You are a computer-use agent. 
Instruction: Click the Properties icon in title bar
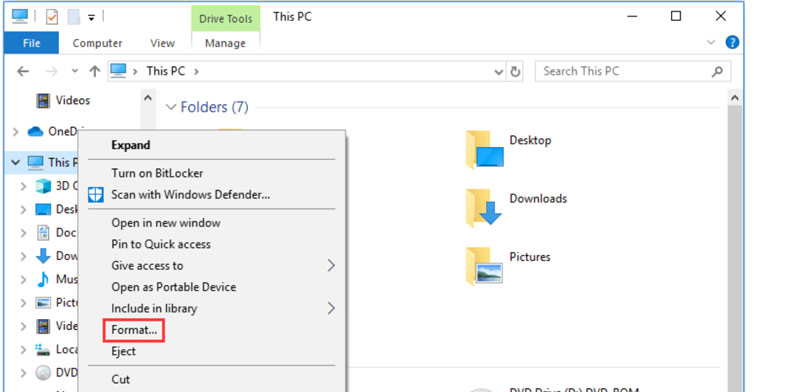(52, 17)
